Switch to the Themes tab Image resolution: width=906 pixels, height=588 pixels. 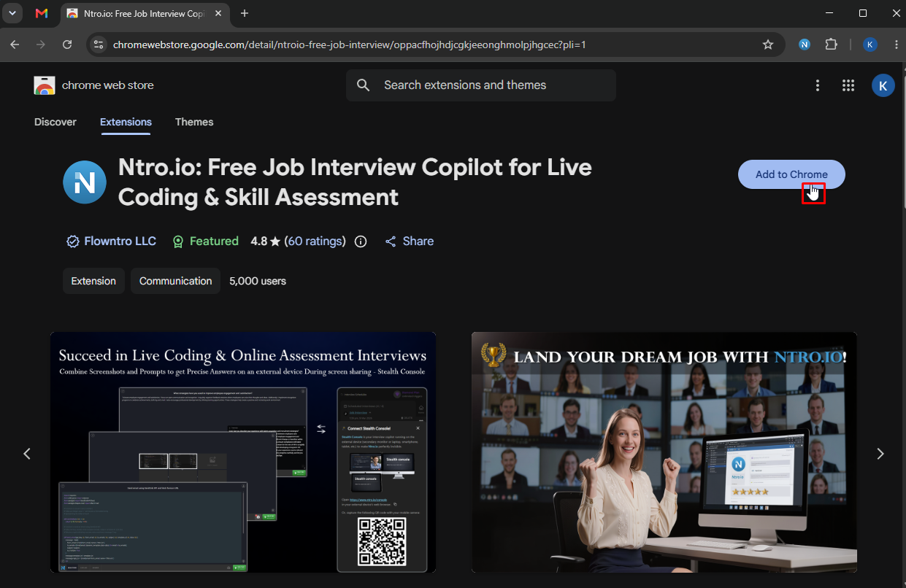tap(194, 122)
